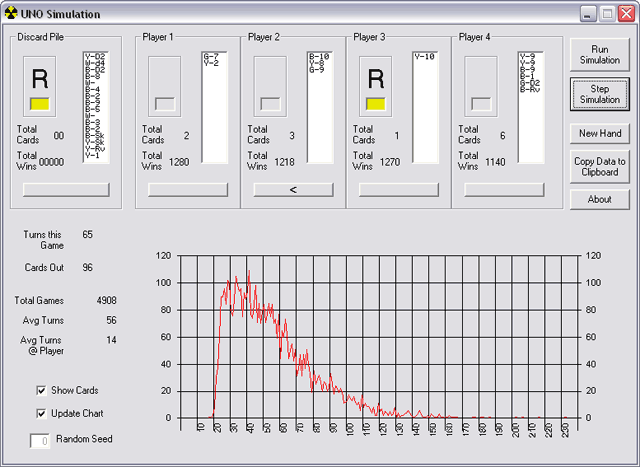Click the Cards Out value 96
Screen dimensions: 640x467
pyautogui.click(x=87, y=267)
